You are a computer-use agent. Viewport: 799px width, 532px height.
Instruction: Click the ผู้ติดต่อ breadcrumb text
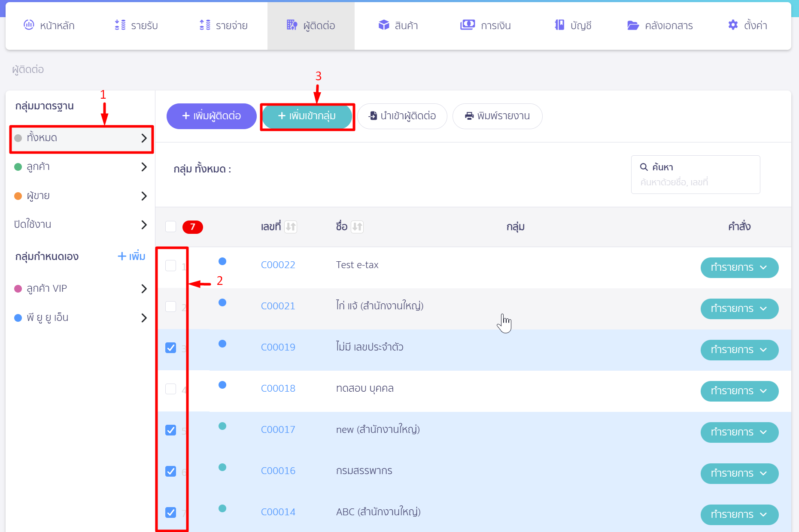click(x=28, y=70)
